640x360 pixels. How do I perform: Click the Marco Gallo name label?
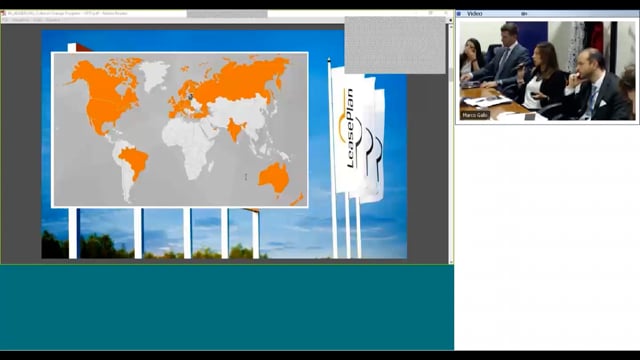coord(476,116)
